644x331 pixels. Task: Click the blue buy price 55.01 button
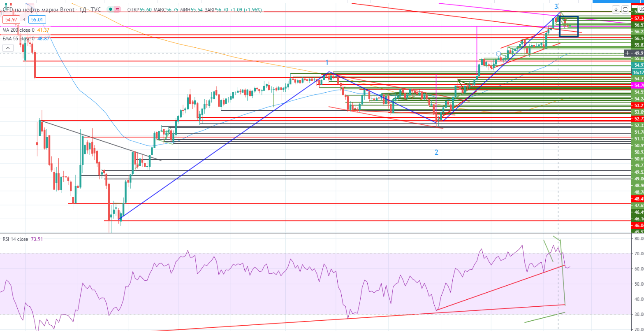point(37,19)
